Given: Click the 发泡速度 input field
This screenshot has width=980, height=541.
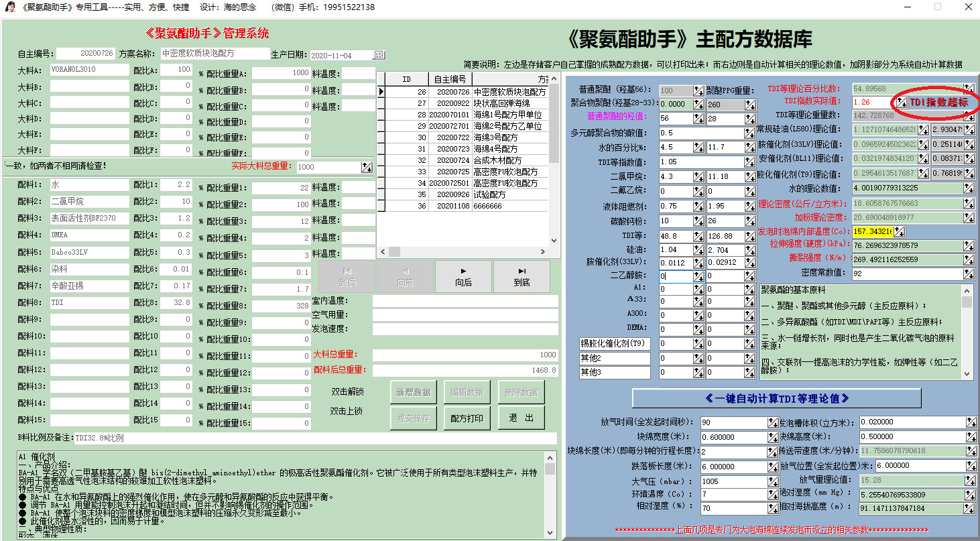Looking at the screenshot, I should click(465, 329).
